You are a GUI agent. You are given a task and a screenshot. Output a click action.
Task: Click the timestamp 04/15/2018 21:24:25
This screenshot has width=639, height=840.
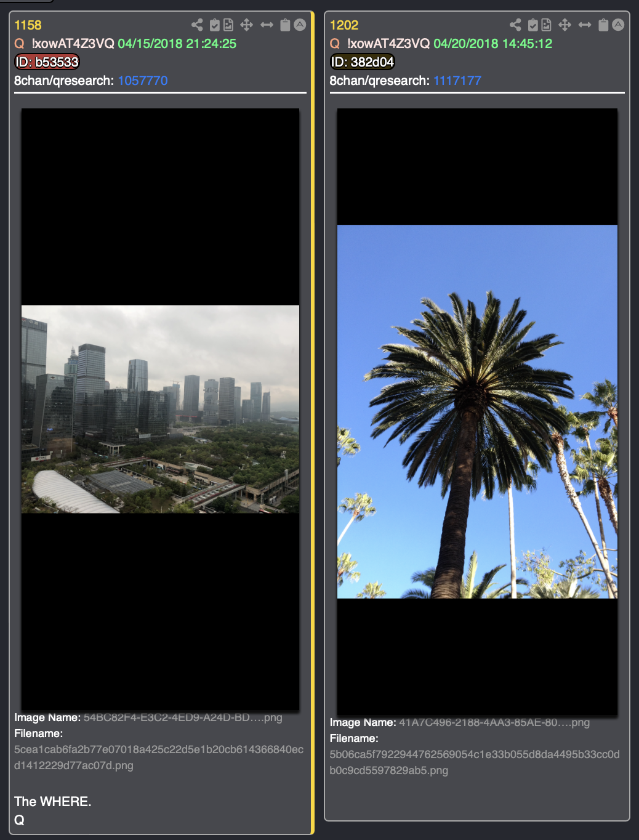(177, 44)
